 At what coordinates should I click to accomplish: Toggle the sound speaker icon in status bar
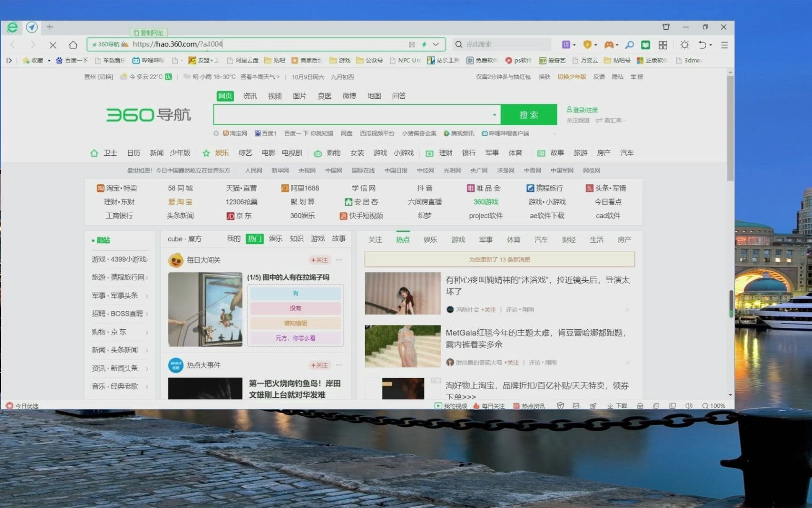(x=689, y=406)
